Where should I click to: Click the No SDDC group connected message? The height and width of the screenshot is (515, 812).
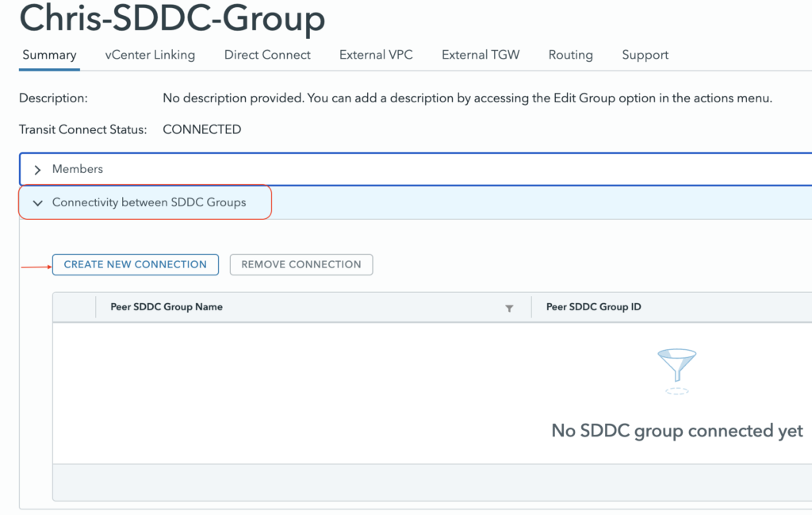pyautogui.click(x=676, y=431)
